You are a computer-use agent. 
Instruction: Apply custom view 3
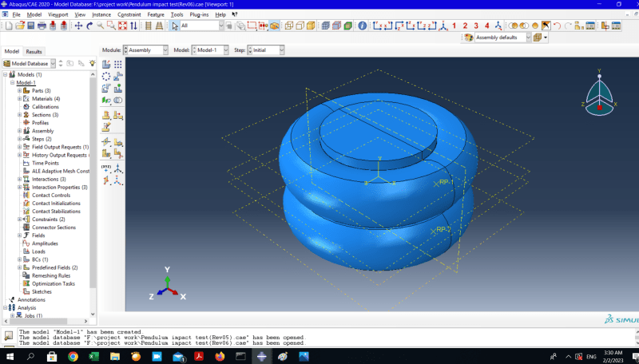pyautogui.click(x=475, y=26)
